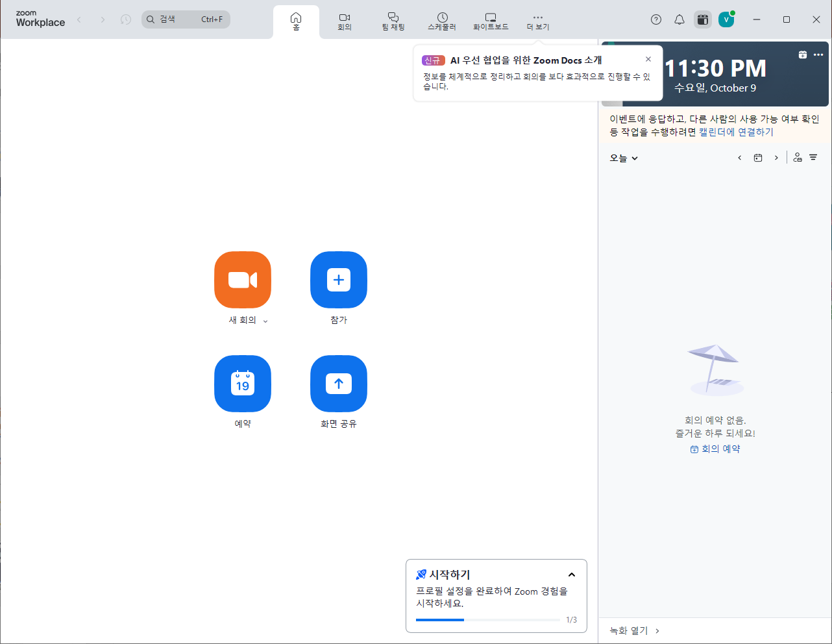The height and width of the screenshot is (644, 832).
Task: Open the gift promotion icon in the title bar
Action: (702, 19)
